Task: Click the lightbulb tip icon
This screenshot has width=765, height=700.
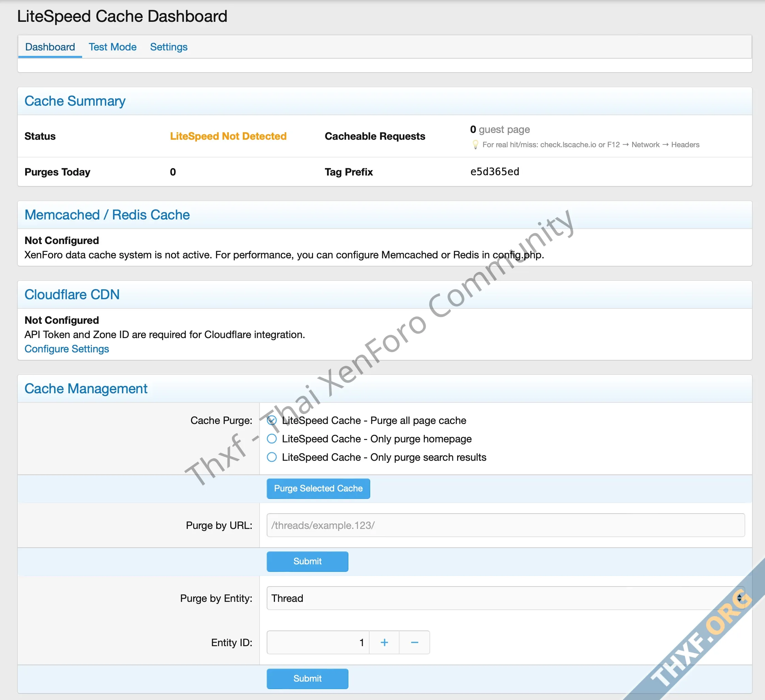Action: point(475,144)
